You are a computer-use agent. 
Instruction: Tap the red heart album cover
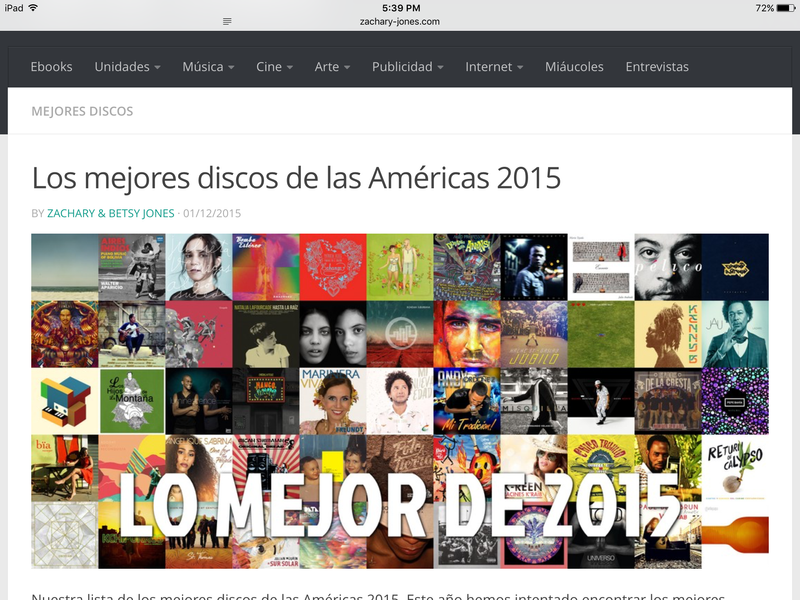point(333,267)
